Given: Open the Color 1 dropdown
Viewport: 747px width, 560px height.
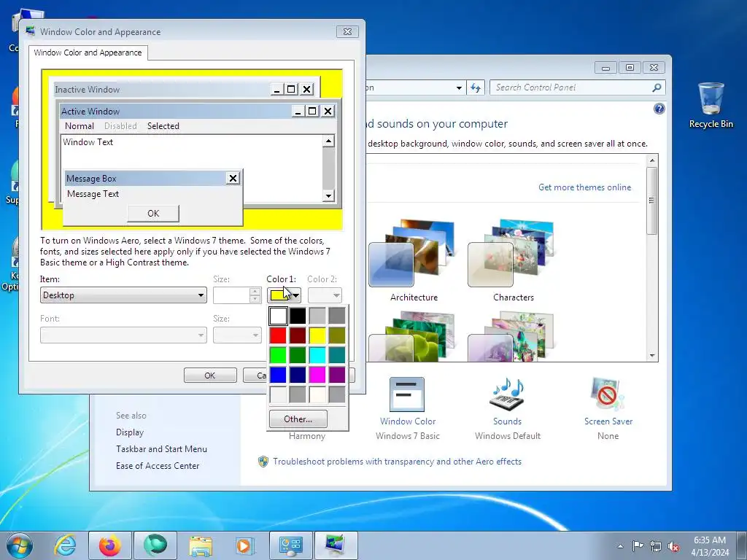Looking at the screenshot, I should [284, 295].
